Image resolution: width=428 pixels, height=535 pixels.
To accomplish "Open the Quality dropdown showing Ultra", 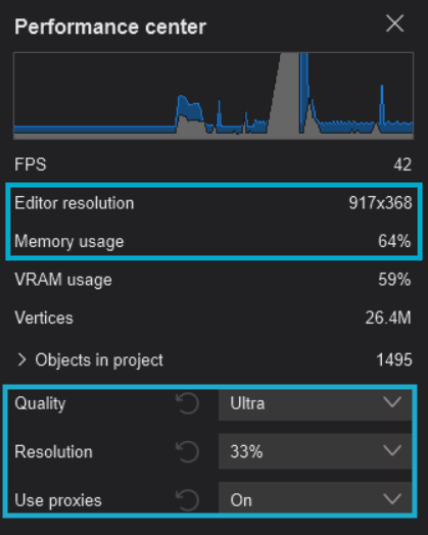I will click(x=315, y=404).
